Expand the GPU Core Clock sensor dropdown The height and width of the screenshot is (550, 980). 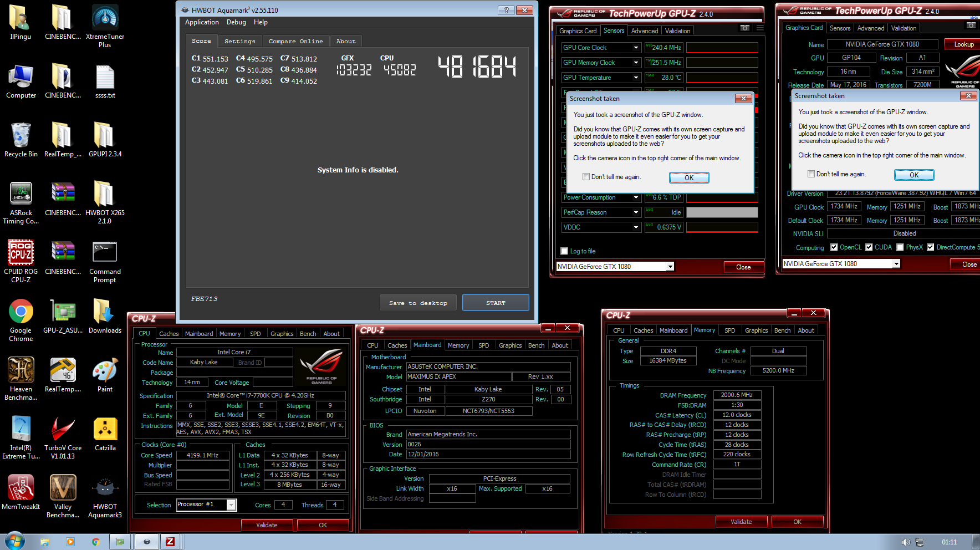click(x=636, y=48)
